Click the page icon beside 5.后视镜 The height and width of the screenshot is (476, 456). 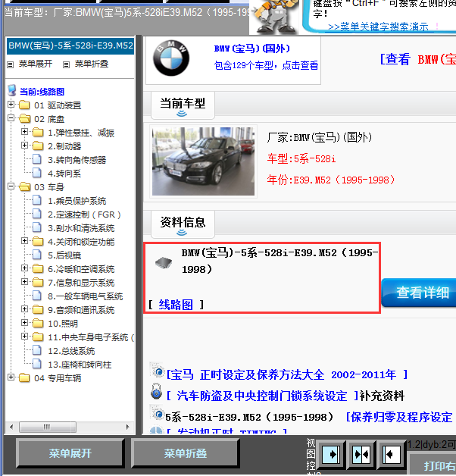coord(37,255)
